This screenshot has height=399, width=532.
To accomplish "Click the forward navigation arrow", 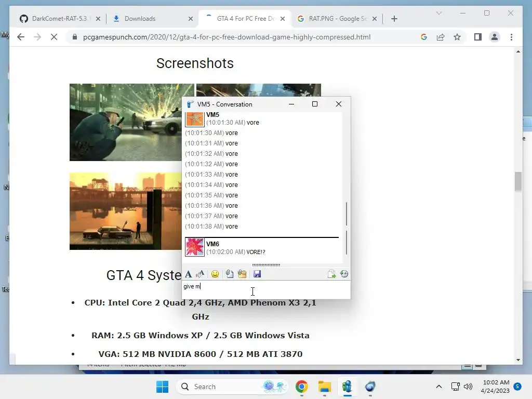I will point(37,37).
